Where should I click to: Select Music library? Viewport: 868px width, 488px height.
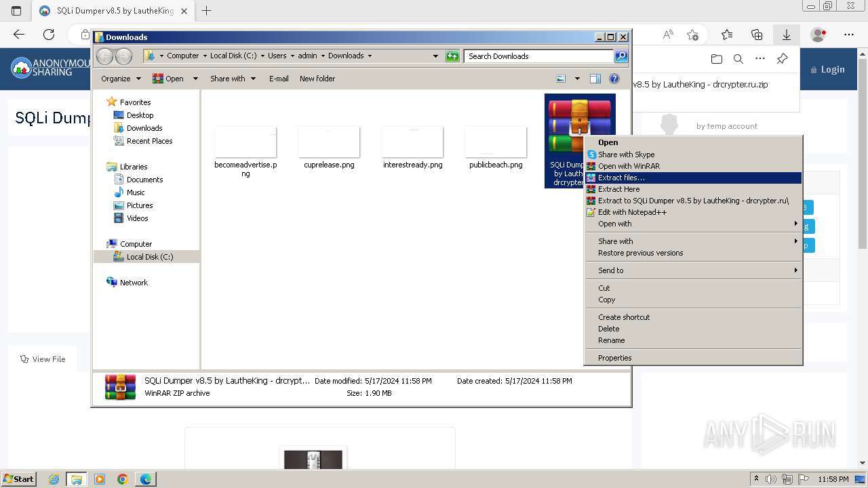coord(136,192)
